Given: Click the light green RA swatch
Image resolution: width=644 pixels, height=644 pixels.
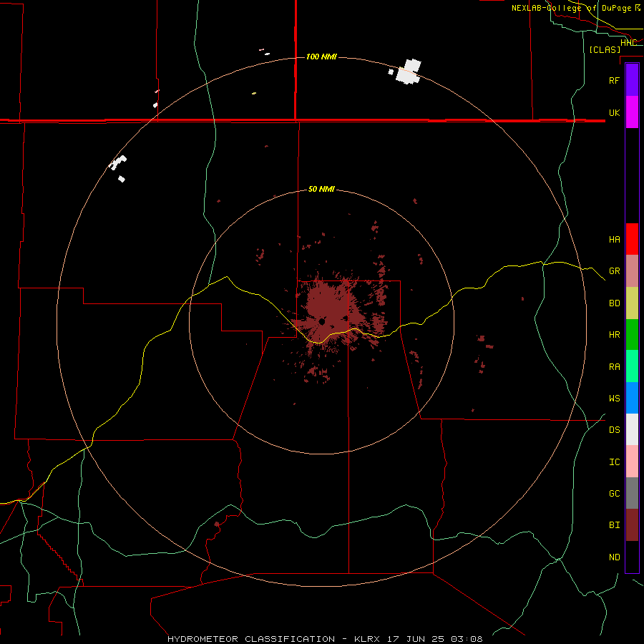Looking at the screenshot, I should [x=632, y=366].
